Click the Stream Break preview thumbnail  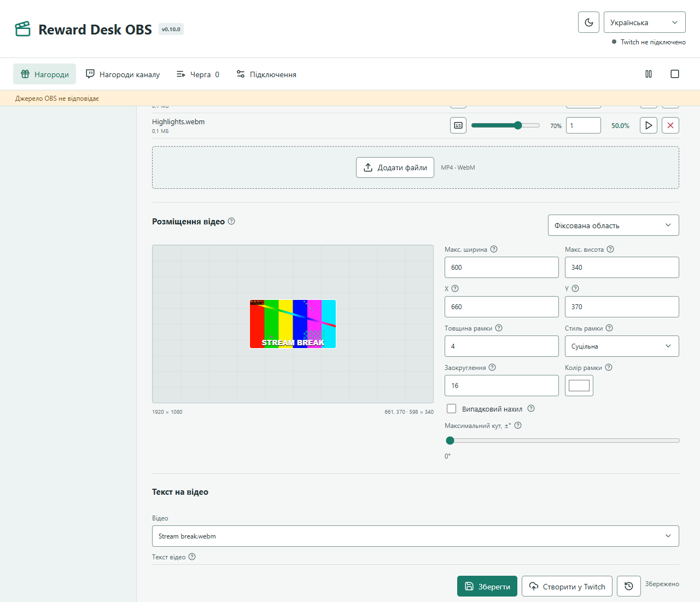(293, 324)
